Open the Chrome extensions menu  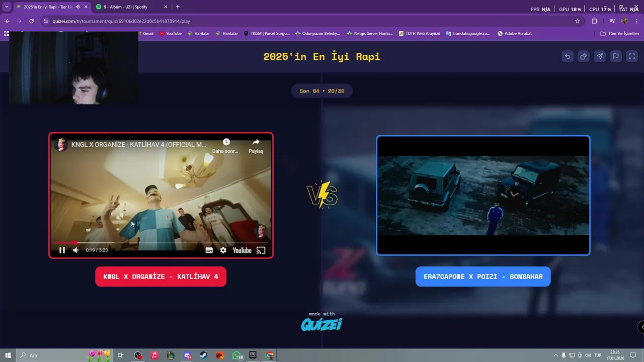(x=594, y=21)
